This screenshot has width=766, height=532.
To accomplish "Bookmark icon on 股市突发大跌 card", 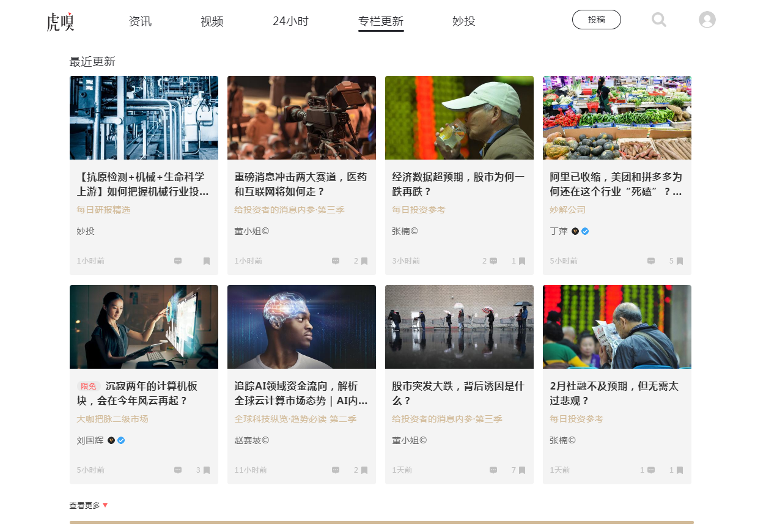I will [x=522, y=470].
